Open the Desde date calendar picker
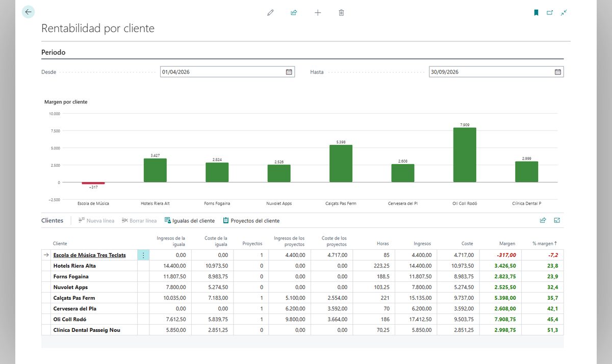 pyautogui.click(x=289, y=72)
